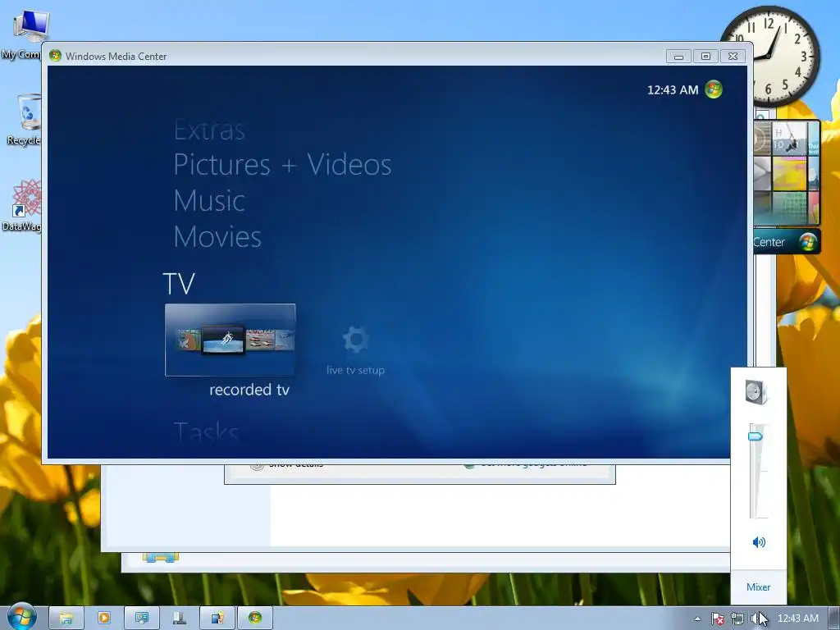This screenshot has height=630, width=840.
Task: Click the recorded tv label
Action: [249, 390]
